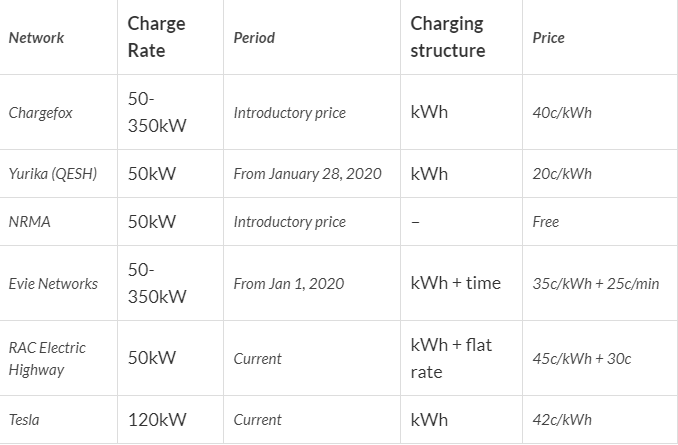Select the Tesla network cell
Viewport: 678px width, 445px height.
pyautogui.click(x=24, y=420)
